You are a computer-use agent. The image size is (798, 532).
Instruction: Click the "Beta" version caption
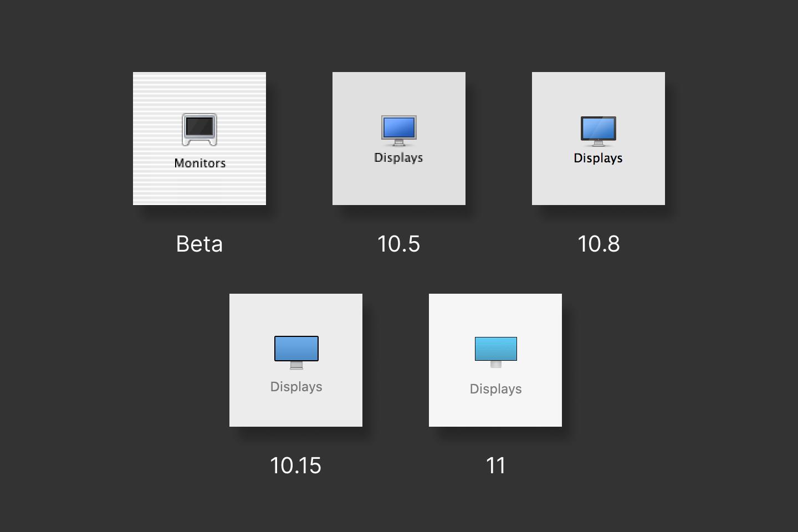199,244
